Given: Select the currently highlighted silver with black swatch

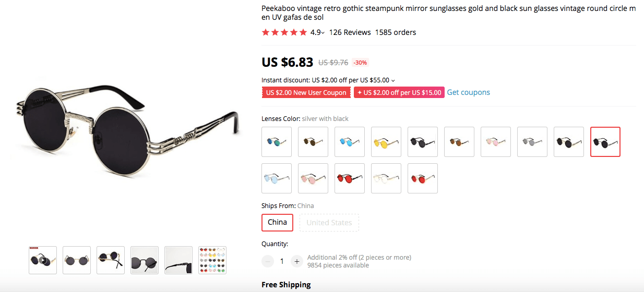Looking at the screenshot, I should tap(605, 142).
